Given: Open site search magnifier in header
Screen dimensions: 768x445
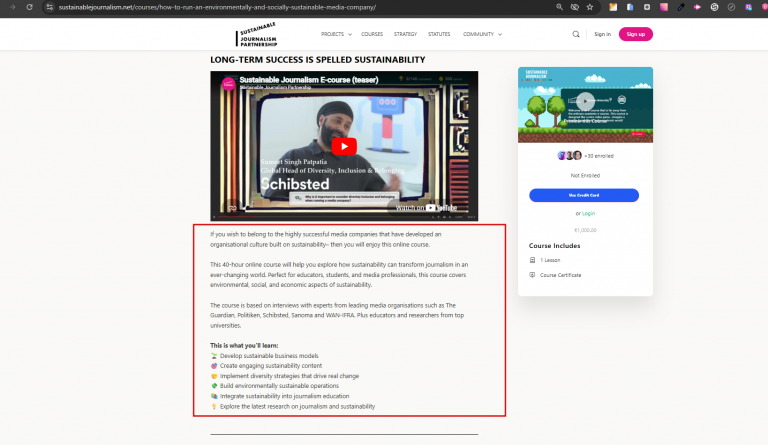Looking at the screenshot, I should [576, 34].
